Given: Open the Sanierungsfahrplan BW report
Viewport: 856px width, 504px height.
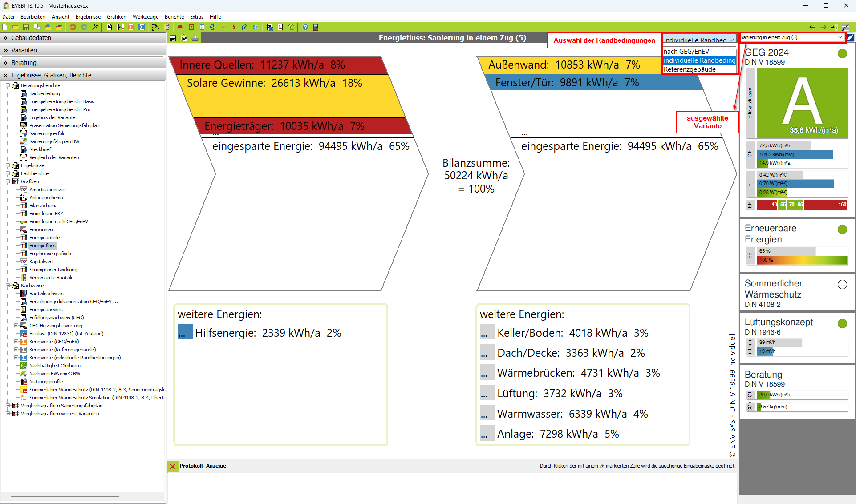Looking at the screenshot, I should [x=54, y=141].
